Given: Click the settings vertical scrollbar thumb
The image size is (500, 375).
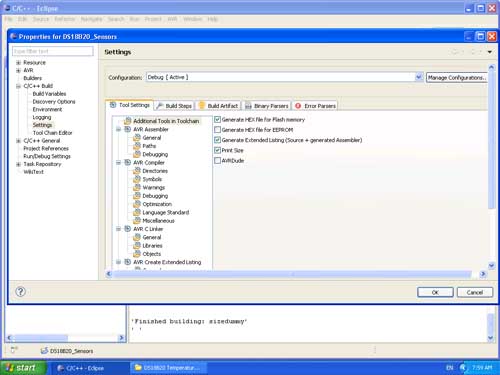Looking at the screenshot, I should point(491,140).
